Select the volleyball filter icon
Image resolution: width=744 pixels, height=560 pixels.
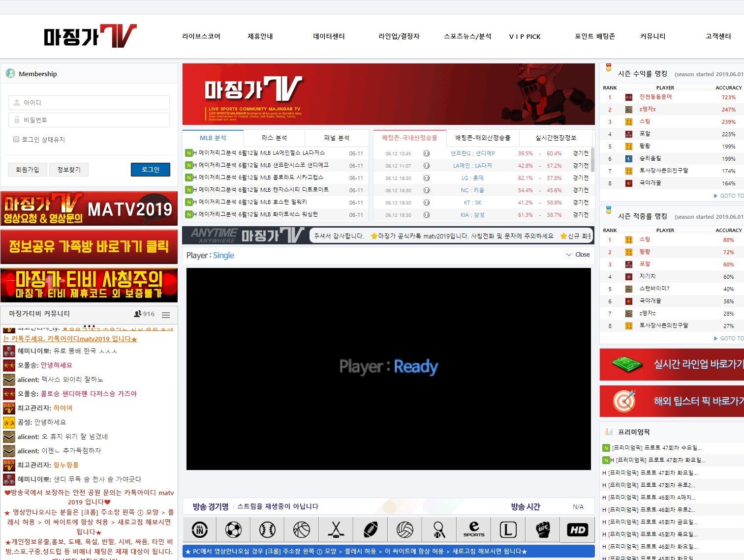(405, 530)
